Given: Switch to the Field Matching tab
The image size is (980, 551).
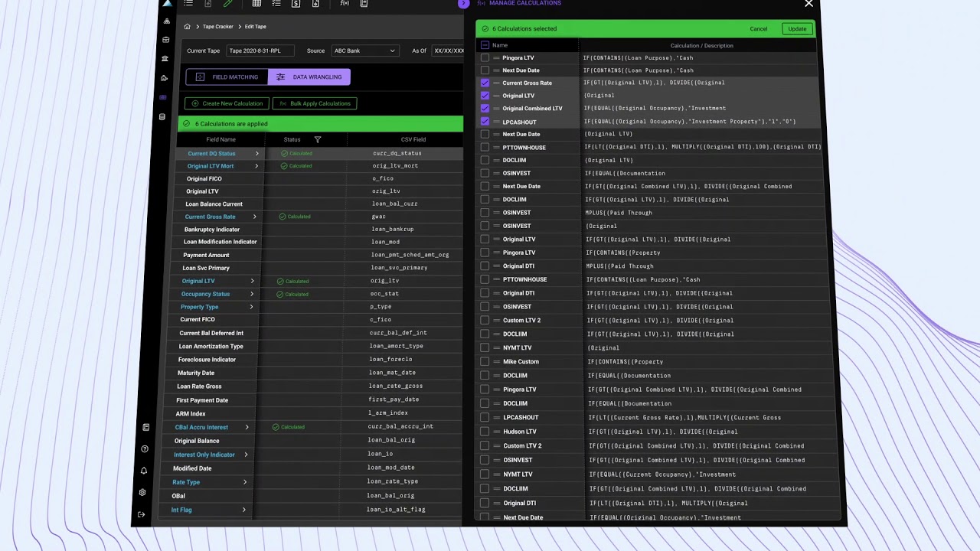Looking at the screenshot, I should tap(227, 77).
